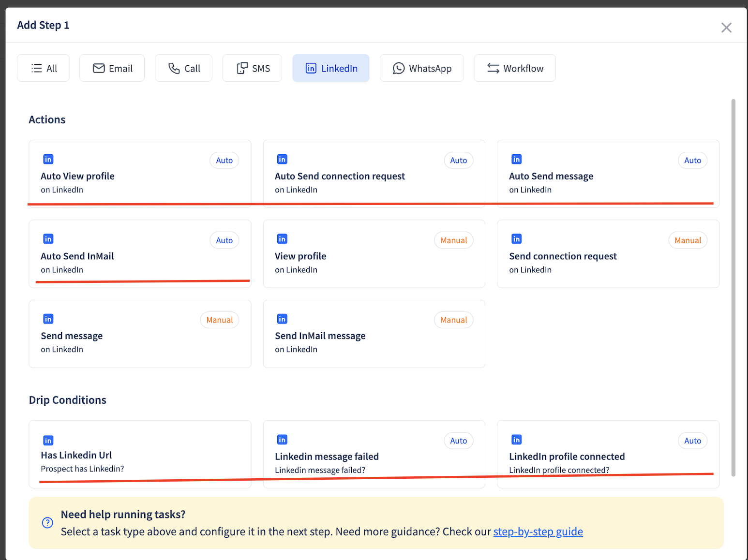The width and height of the screenshot is (748, 560).
Task: Click Manual badge on Send InMail message card
Action: (454, 320)
